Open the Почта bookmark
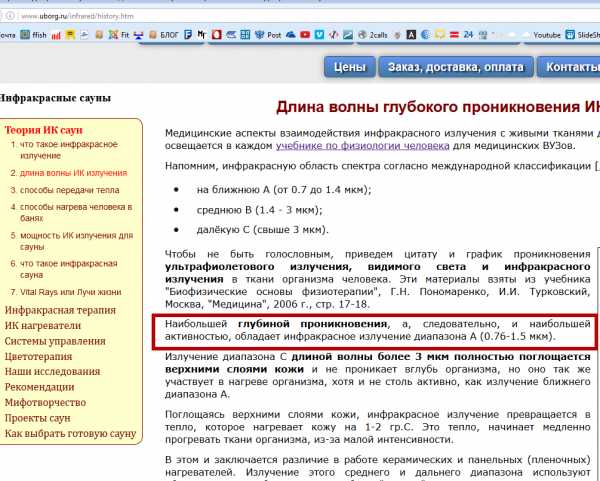The width and height of the screenshot is (600, 481). click(6, 36)
